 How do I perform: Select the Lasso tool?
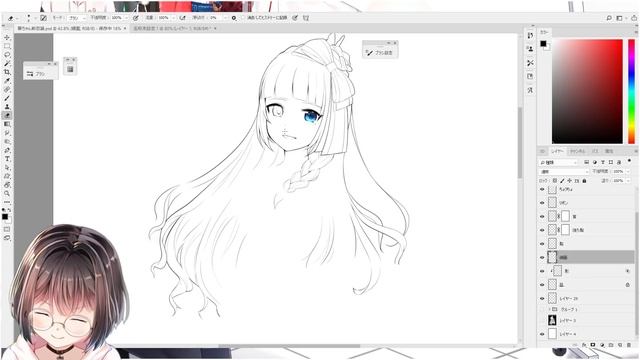pyautogui.click(x=7, y=55)
